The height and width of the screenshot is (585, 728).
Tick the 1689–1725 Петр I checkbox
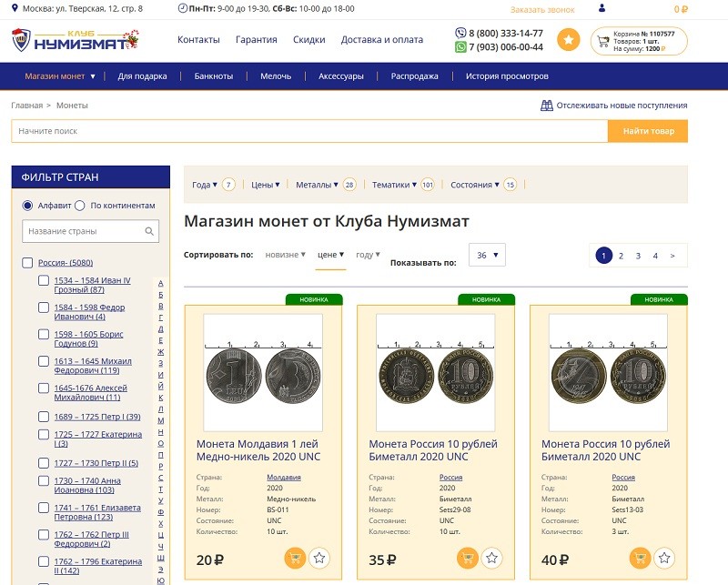point(44,417)
